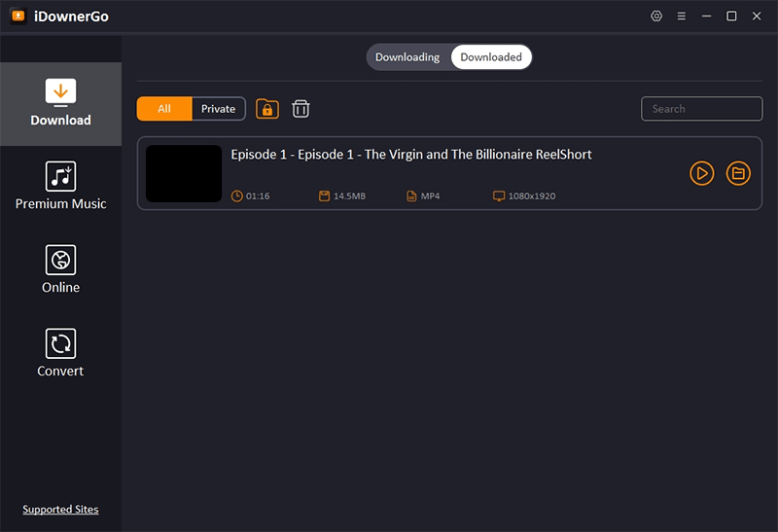Maximize the iDownerGo window

731,16
